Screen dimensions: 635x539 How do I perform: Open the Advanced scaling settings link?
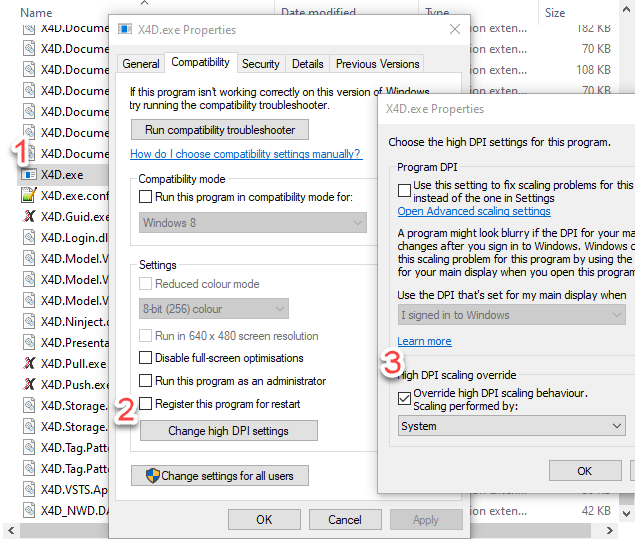click(x=474, y=212)
